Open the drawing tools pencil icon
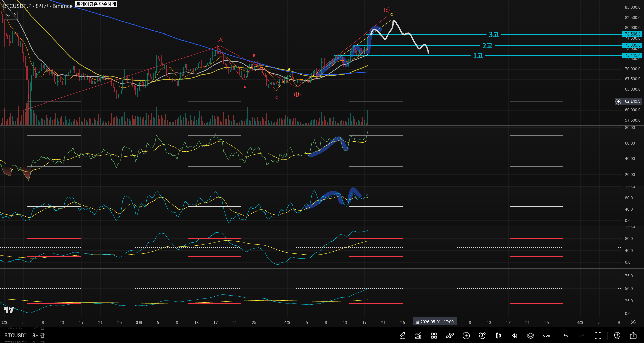The height and width of the screenshot is (343, 644). click(402, 336)
